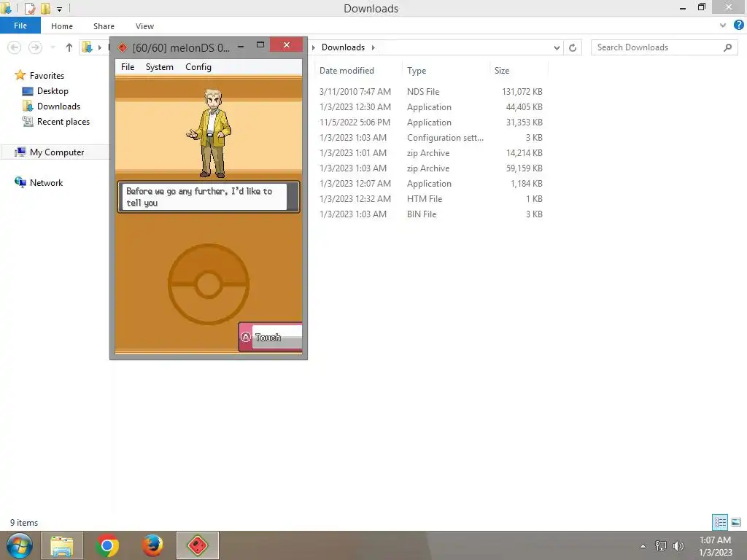Expand the ribbon with the chevron
Image resolution: width=747 pixels, height=560 pixels.
click(x=723, y=26)
